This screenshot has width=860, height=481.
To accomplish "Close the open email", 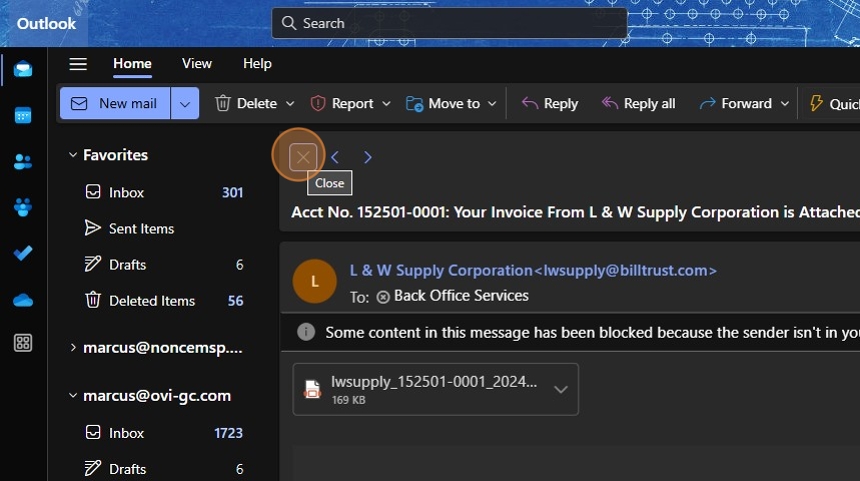I will pos(303,157).
